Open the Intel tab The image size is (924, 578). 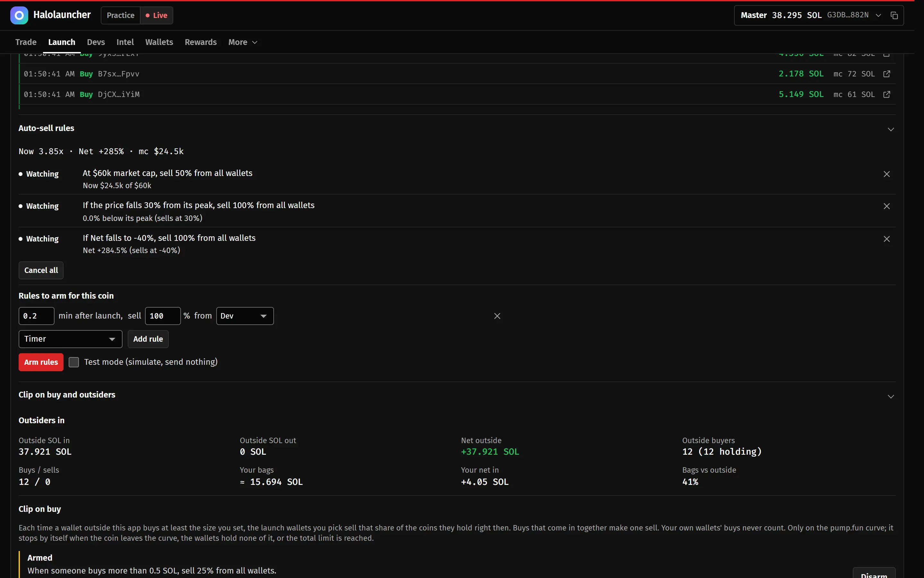tap(125, 42)
